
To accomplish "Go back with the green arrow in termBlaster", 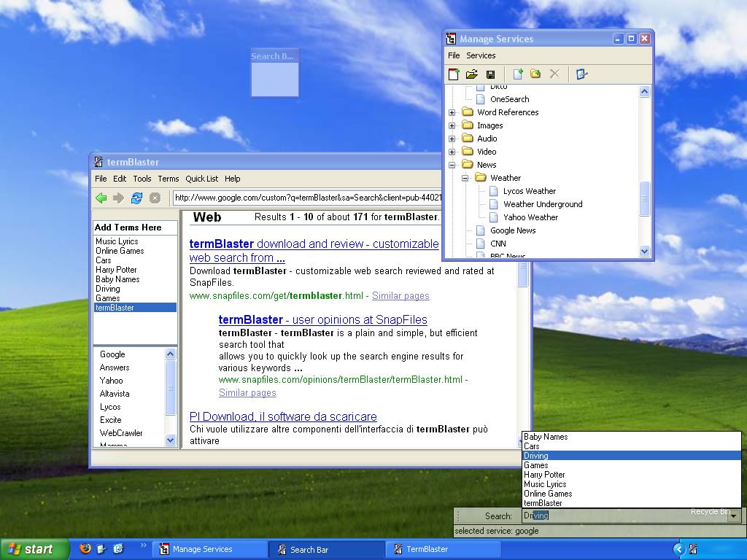I will pyautogui.click(x=101, y=198).
